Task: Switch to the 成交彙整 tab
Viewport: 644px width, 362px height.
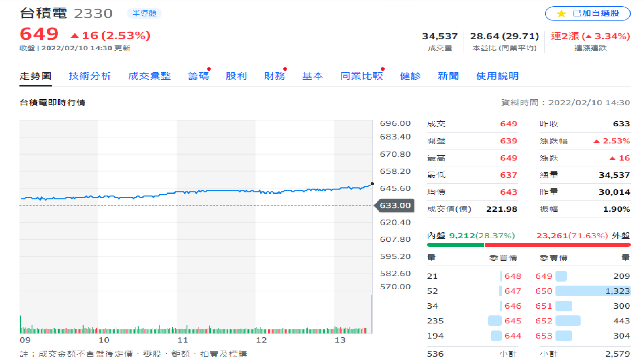Action: pos(150,76)
